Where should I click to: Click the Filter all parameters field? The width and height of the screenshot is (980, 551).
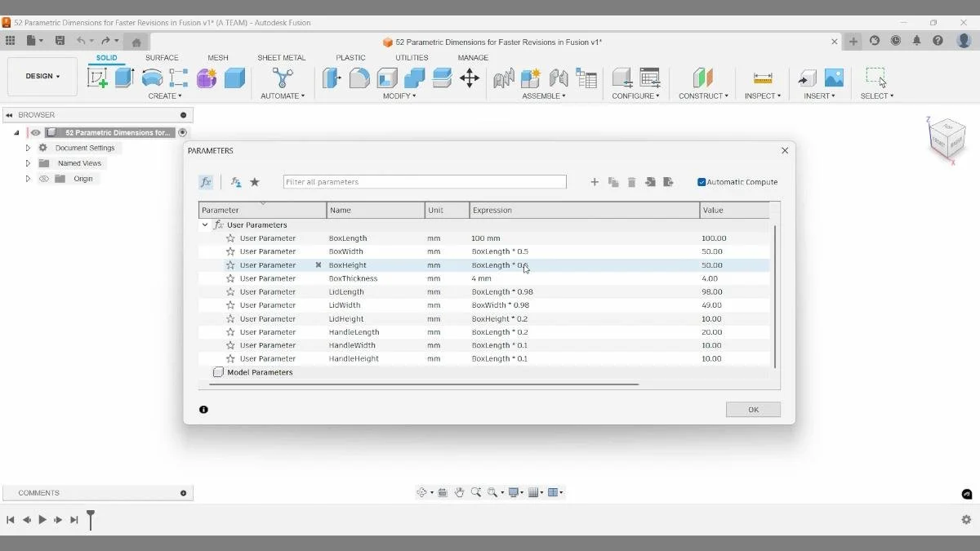pyautogui.click(x=425, y=181)
